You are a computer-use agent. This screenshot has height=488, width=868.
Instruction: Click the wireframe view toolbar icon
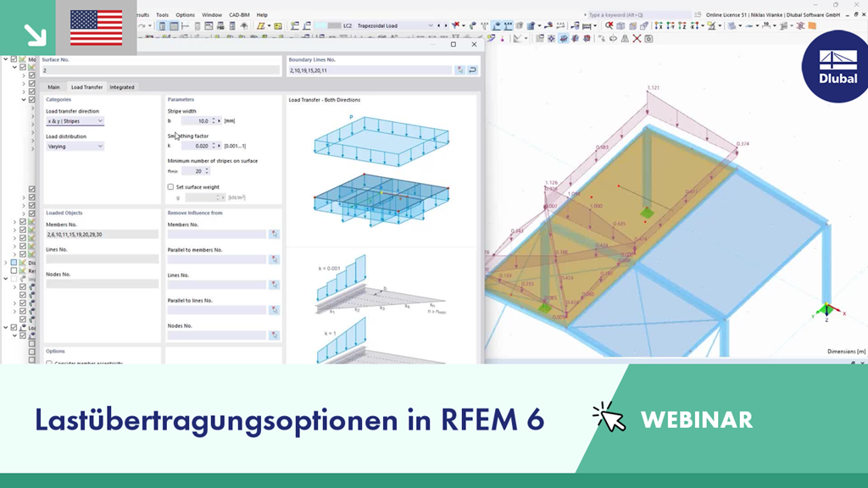click(621, 26)
